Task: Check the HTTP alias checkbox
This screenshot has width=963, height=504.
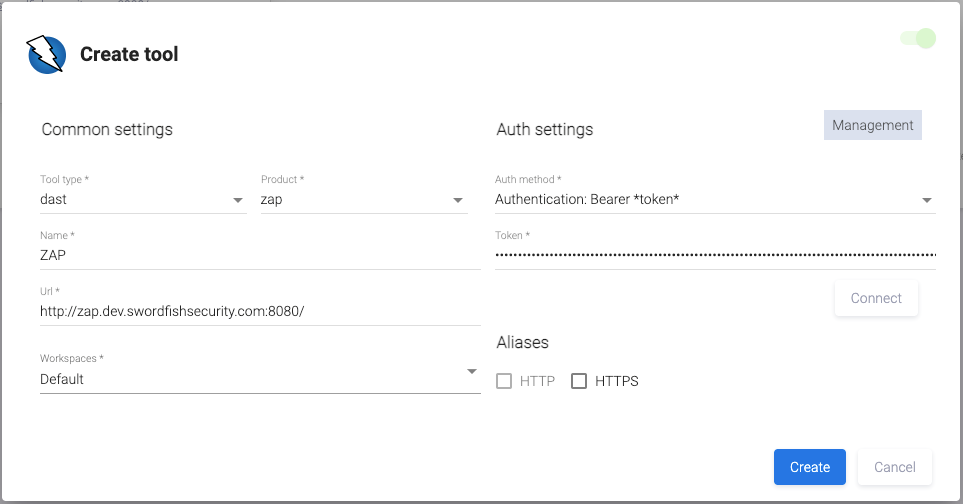Action: [504, 381]
